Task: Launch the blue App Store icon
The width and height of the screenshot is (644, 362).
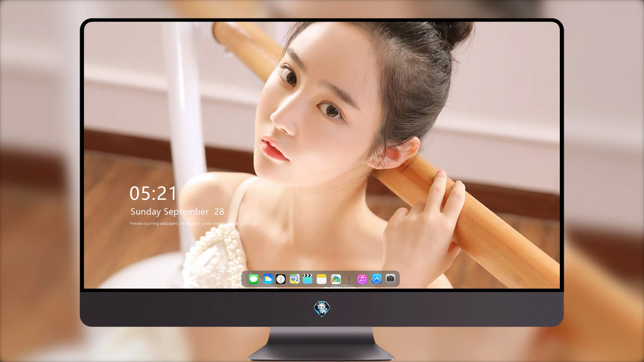Action: 377,279
